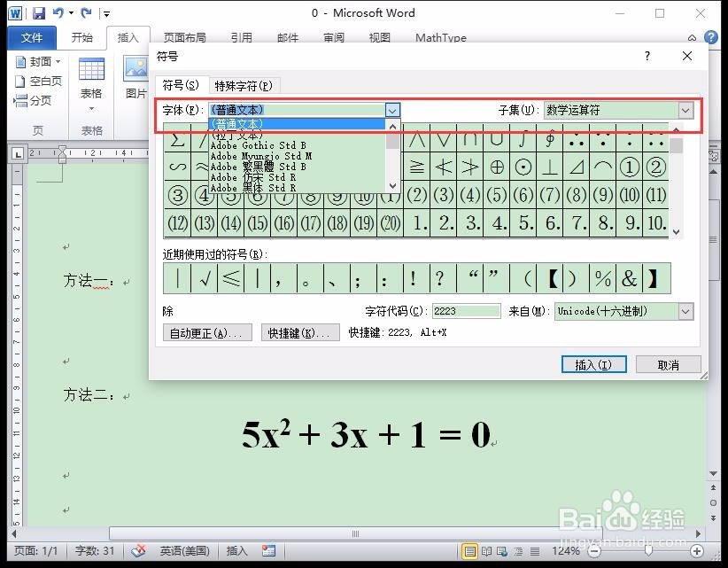Switch to Special Characters (特殊字符) tab
This screenshot has height=568, width=728.
[244, 86]
